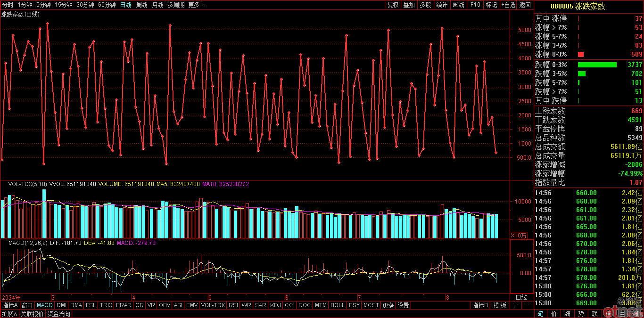The width and height of the screenshot is (644, 318).
Task: Select the 5分钟 timeframe
Action: coord(43,5)
